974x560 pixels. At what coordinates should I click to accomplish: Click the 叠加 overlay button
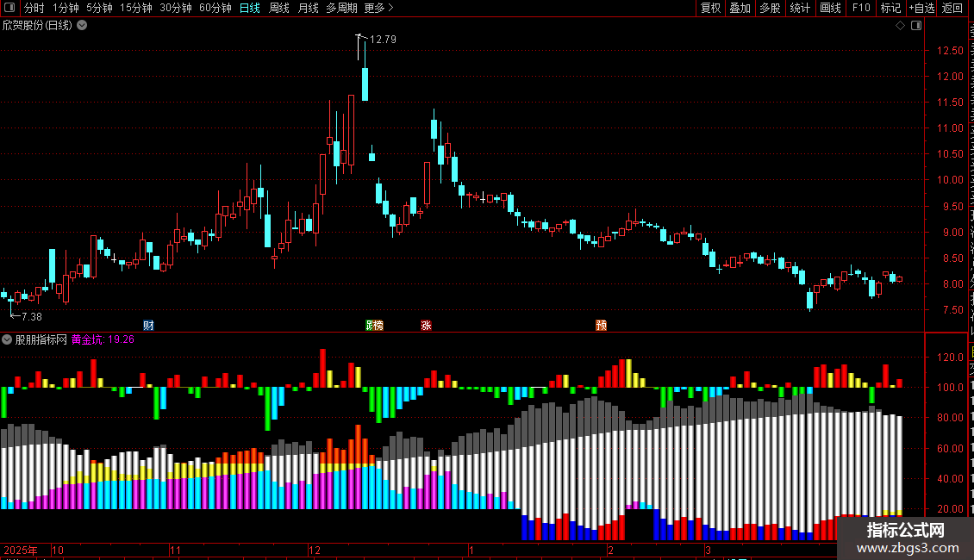(x=740, y=8)
